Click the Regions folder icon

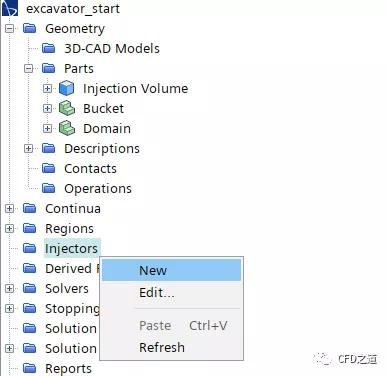30,229
